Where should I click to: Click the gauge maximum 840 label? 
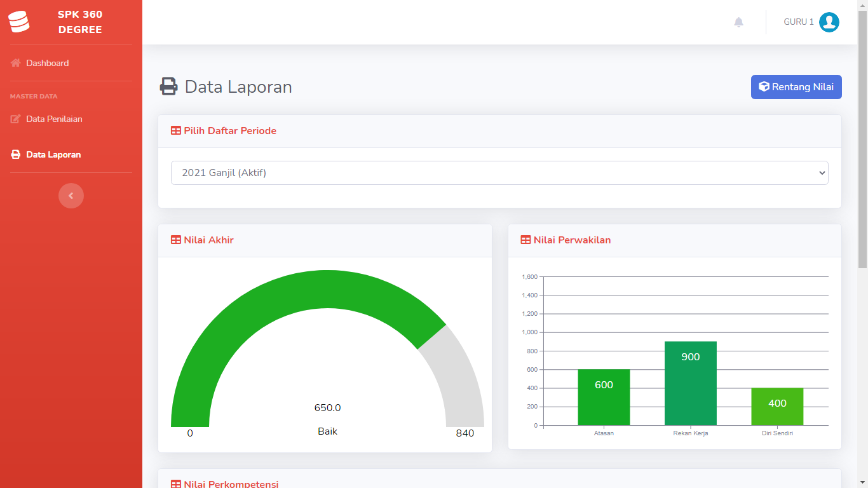465,433
